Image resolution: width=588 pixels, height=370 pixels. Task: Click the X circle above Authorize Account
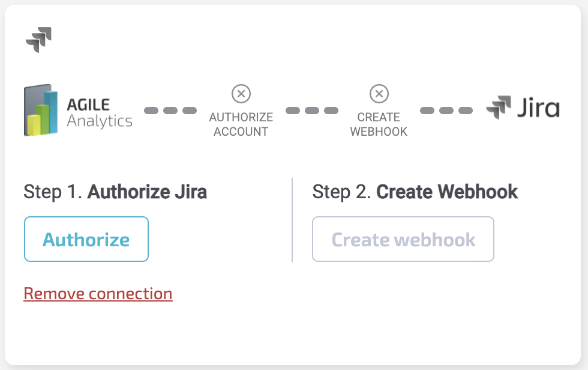[241, 94]
